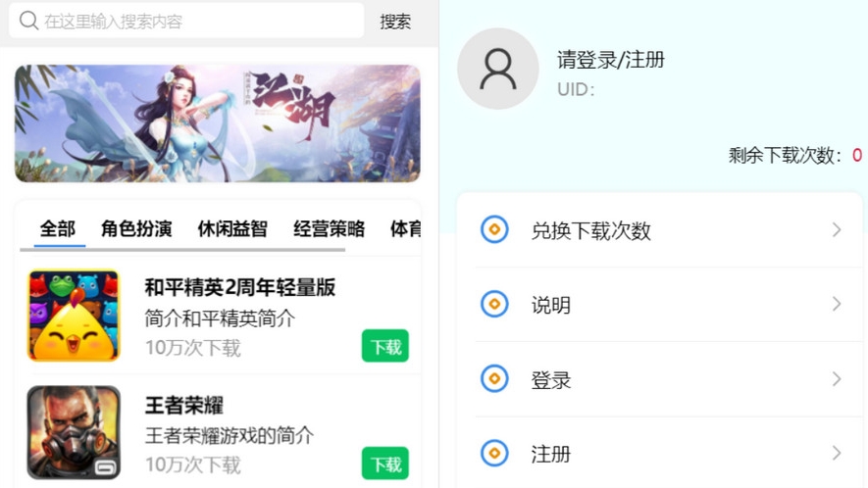Expand the 说明 row chevron

point(837,304)
